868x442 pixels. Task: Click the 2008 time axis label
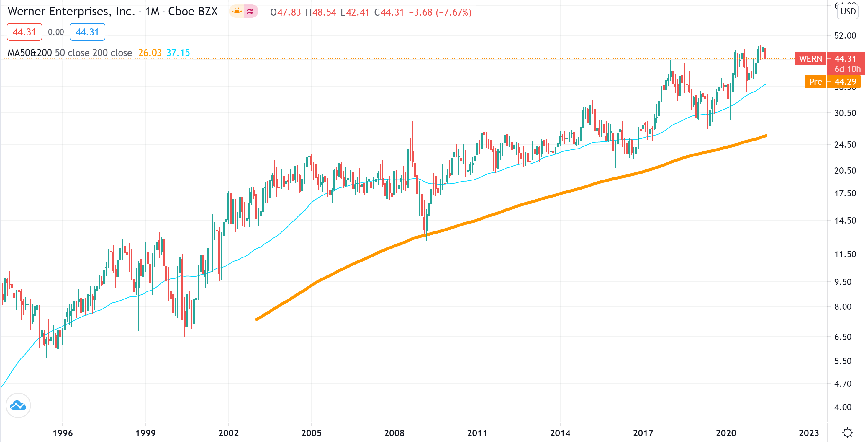click(394, 433)
